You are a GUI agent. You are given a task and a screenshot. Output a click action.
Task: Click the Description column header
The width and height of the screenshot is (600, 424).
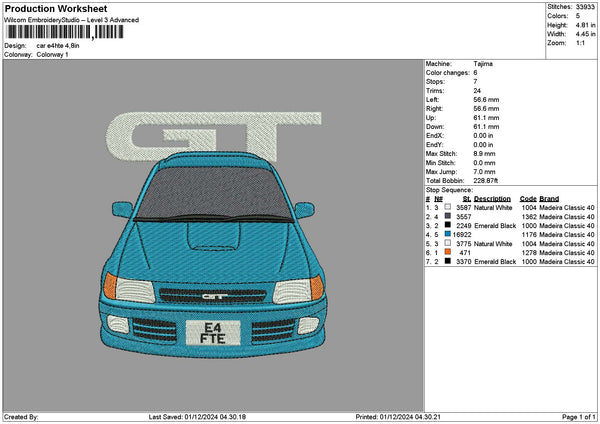[492, 198]
